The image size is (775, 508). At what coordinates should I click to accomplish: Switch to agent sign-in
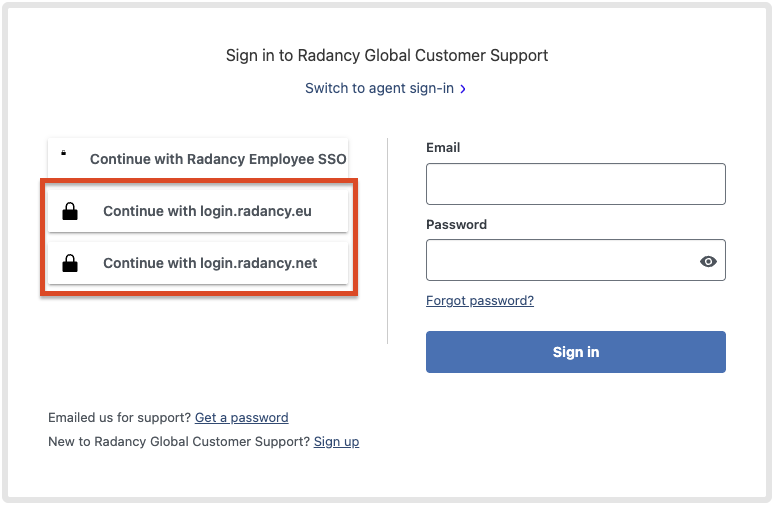pos(379,88)
